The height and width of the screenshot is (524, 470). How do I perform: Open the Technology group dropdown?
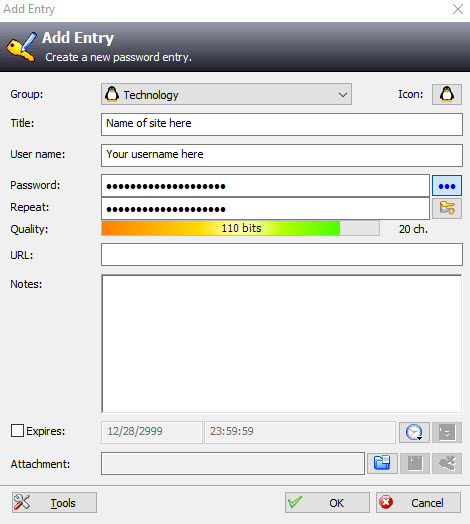coord(226,94)
